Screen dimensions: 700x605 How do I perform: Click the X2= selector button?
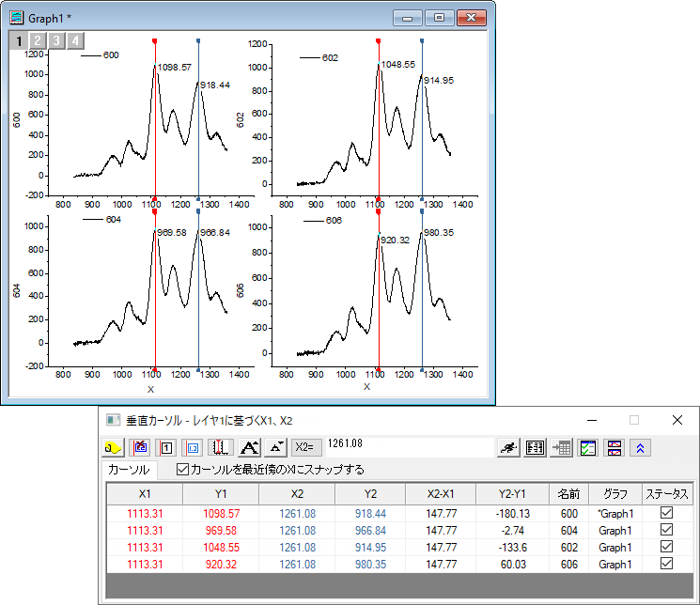pyautogui.click(x=306, y=447)
